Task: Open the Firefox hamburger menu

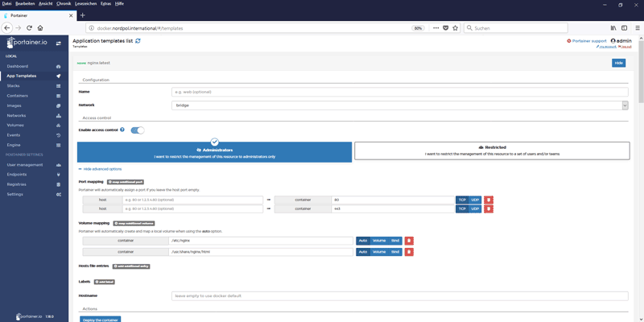Action: pos(638,28)
